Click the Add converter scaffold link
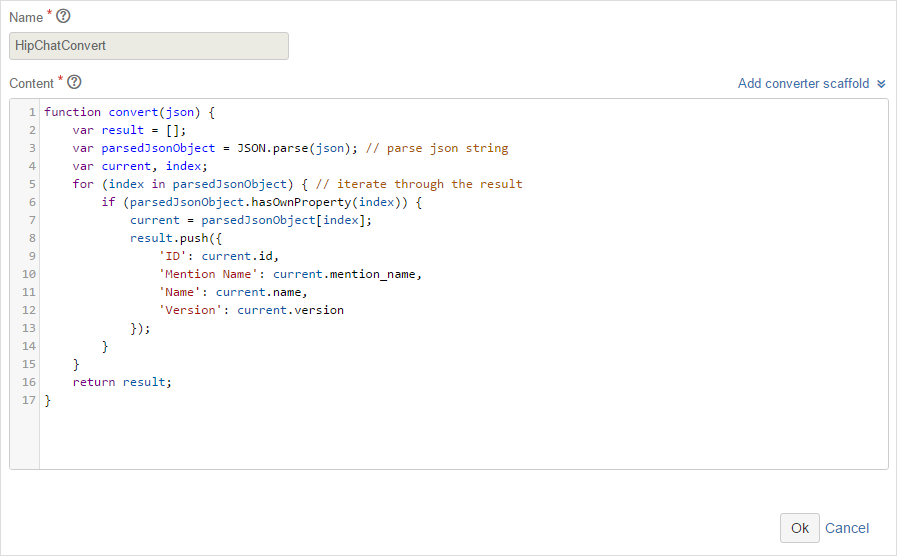897x556 pixels. pyautogui.click(x=803, y=84)
